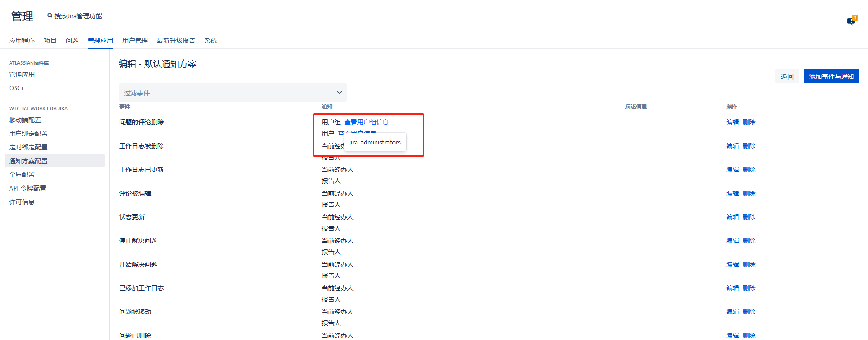Click the Jira admin search field
Viewport: 868px width, 340px height.
tap(78, 16)
